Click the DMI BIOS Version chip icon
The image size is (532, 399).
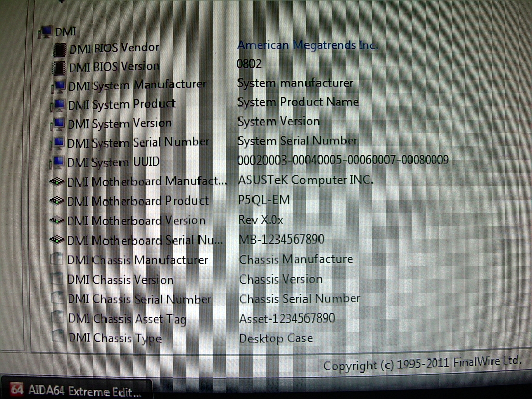pos(59,68)
